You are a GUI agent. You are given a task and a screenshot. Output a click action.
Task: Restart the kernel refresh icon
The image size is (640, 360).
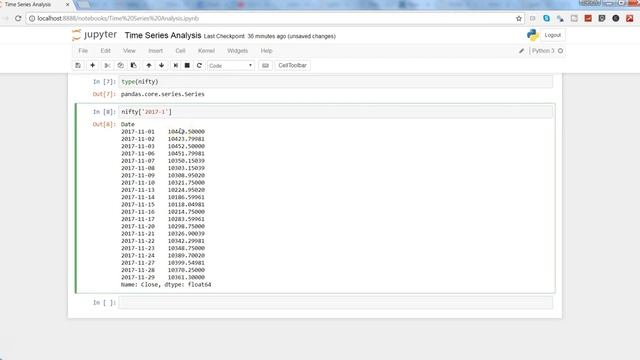199,65
